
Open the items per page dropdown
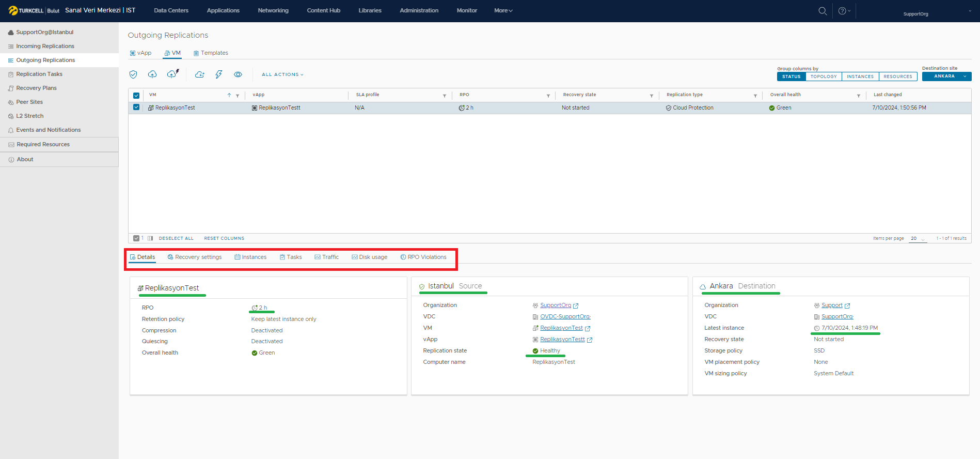[x=918, y=239]
